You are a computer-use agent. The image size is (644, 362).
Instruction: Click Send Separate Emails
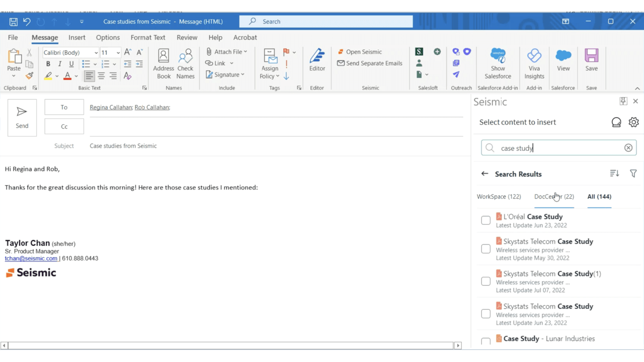tap(370, 63)
